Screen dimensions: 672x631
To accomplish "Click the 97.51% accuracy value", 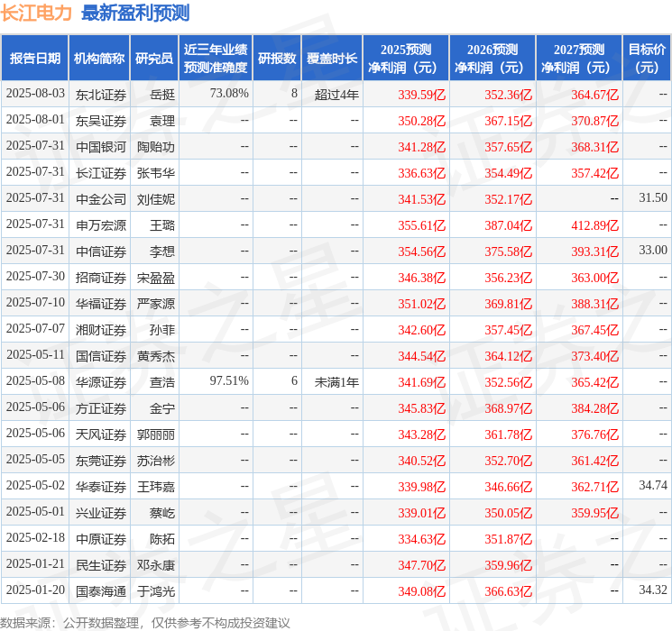I will coord(229,380).
